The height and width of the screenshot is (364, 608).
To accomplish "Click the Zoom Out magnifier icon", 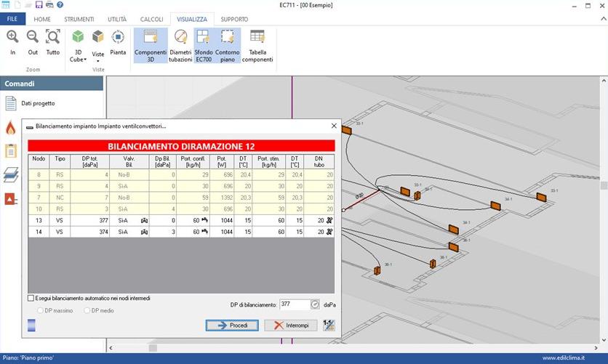I will click(33, 38).
